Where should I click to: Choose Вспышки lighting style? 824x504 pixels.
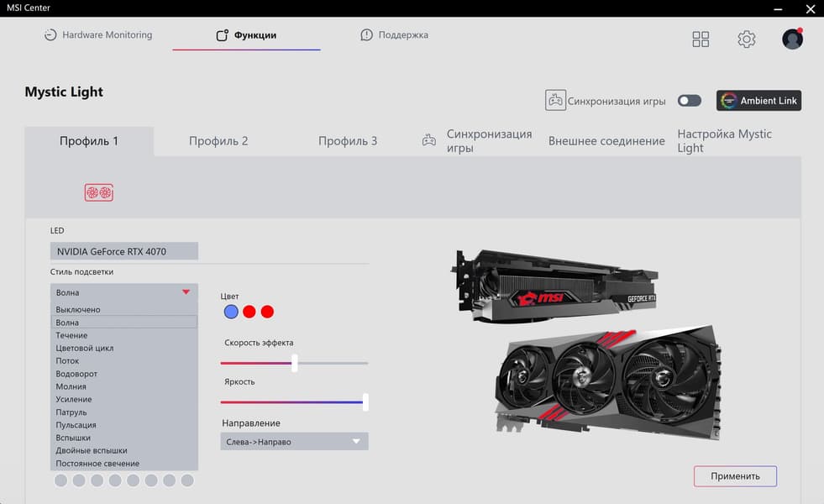tap(124, 438)
